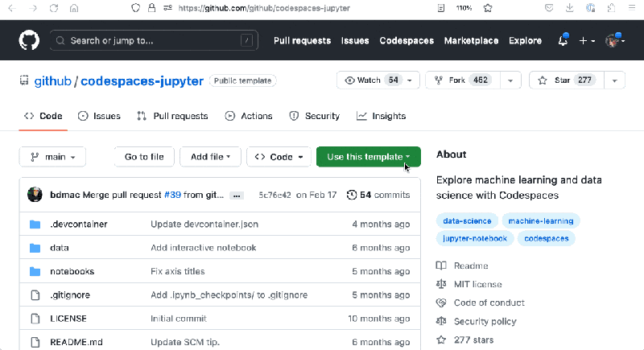
Task: Click the browser back arrow
Action: 12,8
